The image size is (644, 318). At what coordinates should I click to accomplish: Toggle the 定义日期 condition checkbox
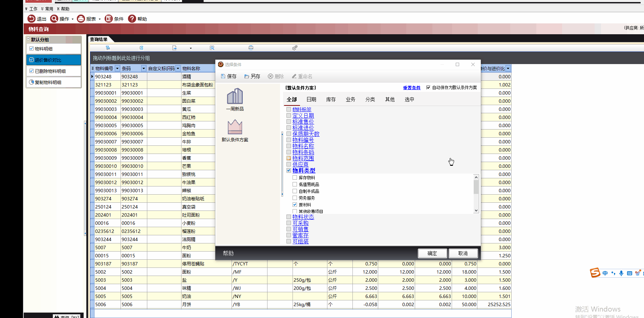288,115
